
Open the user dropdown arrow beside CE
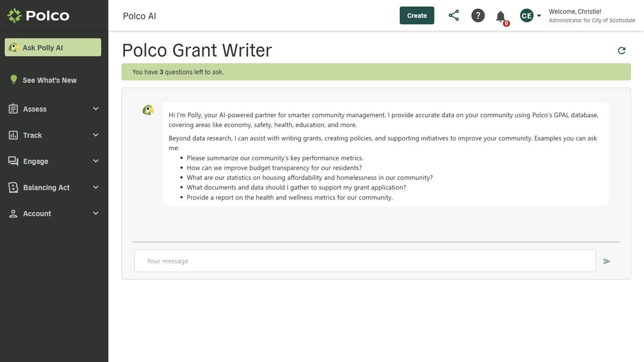(539, 16)
